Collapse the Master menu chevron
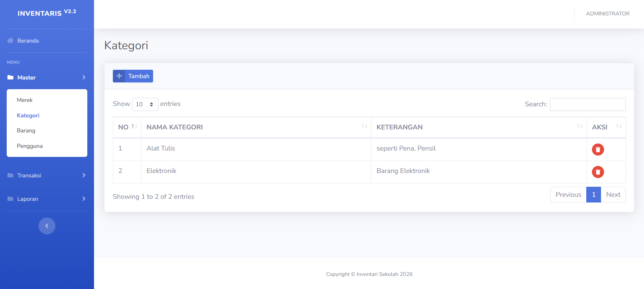644x289 pixels. 84,77
